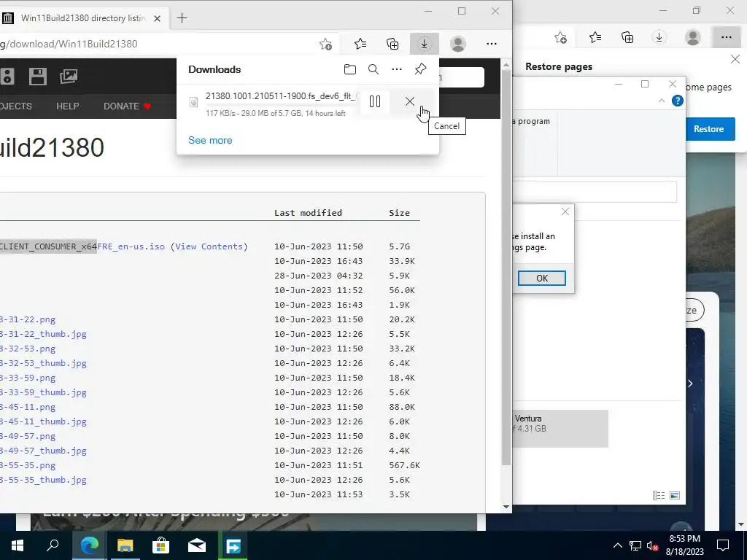Click next arrow chevron on background page

(690, 384)
